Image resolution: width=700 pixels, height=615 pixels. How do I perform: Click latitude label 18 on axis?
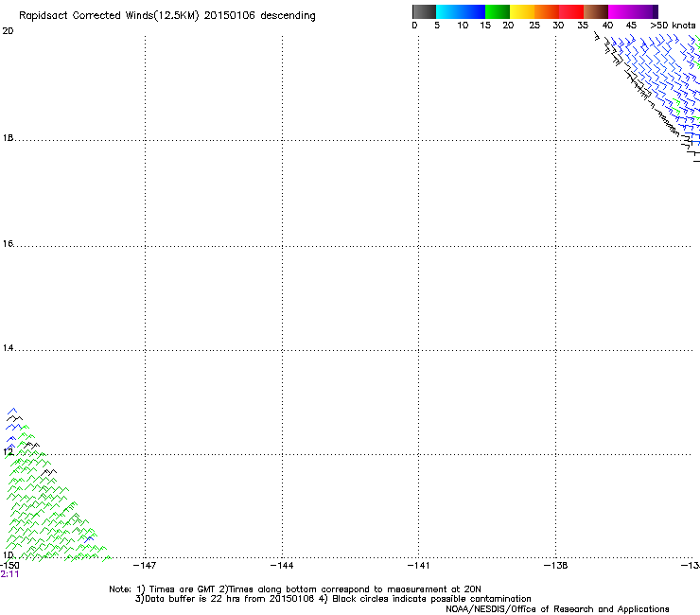point(8,138)
